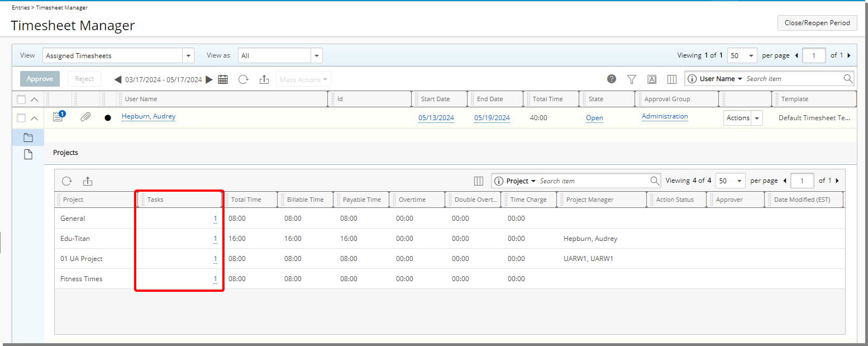Open attachments paperclip for Hepburn, Audrey

coord(85,117)
